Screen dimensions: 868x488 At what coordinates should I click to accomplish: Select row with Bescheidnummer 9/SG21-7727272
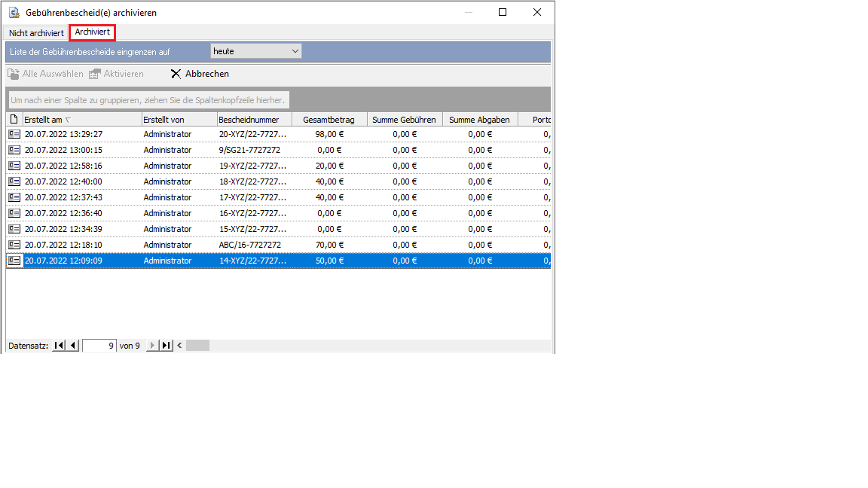coord(249,150)
